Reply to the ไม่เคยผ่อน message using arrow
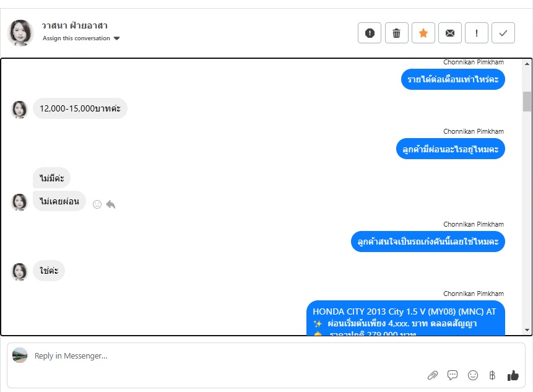533x392 pixels. click(110, 204)
